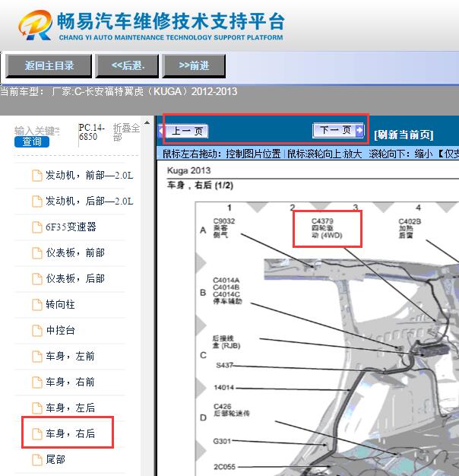Click 折叠全部 to collapse all
Image resolution: width=459 pixels, height=476 pixels.
point(126,132)
